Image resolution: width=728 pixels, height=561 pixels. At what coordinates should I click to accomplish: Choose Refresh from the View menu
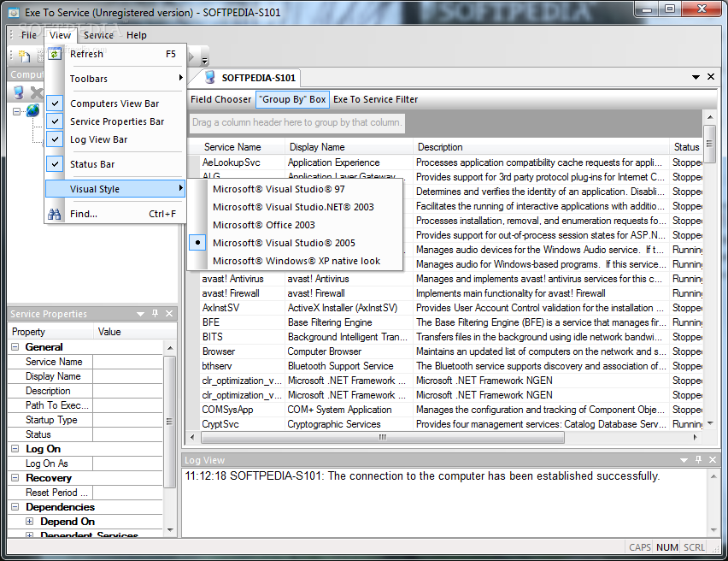pyautogui.click(x=115, y=54)
